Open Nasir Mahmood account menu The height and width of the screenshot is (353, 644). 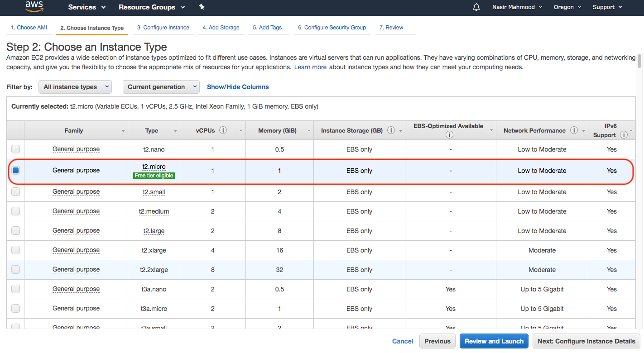(x=517, y=7)
